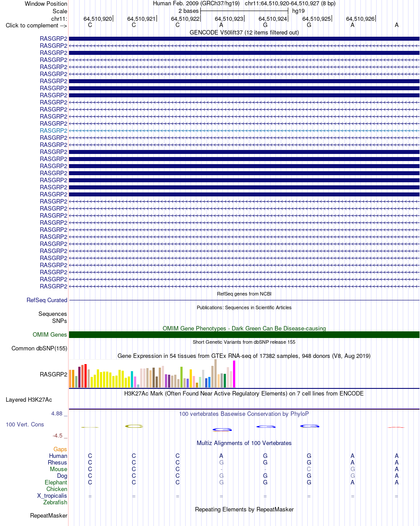Screen dimensions: 420x526
Task: Click the '2 bases' scale bar
Action: tap(244, 11)
